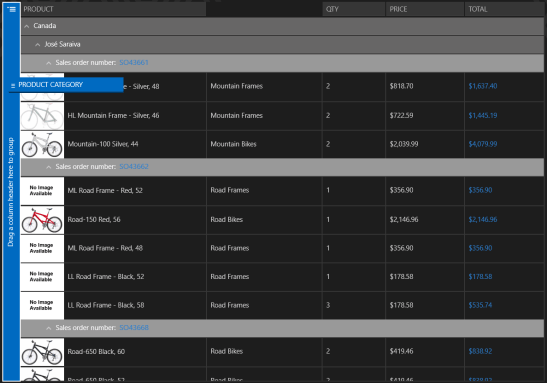Collapse sales order SO43668 group

point(48,328)
